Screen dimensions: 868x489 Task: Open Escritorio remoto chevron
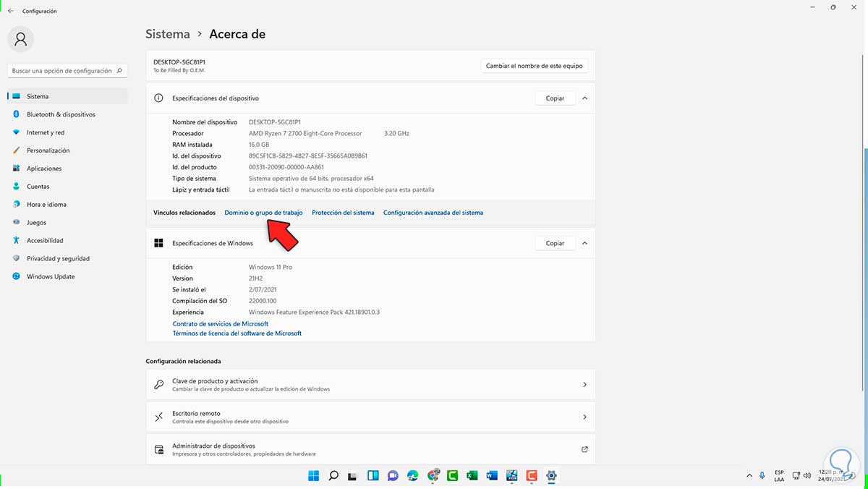pyautogui.click(x=584, y=417)
